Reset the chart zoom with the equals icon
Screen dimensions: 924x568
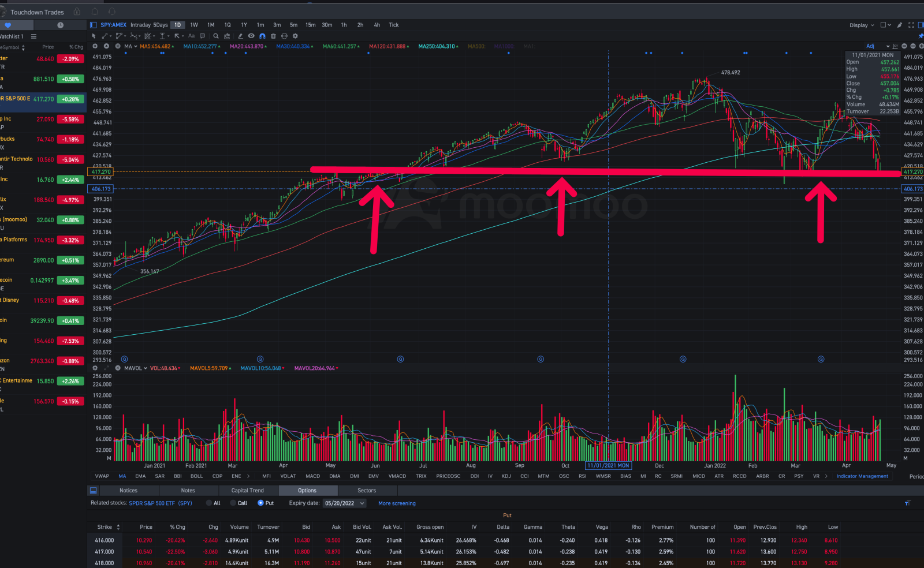pos(904,46)
